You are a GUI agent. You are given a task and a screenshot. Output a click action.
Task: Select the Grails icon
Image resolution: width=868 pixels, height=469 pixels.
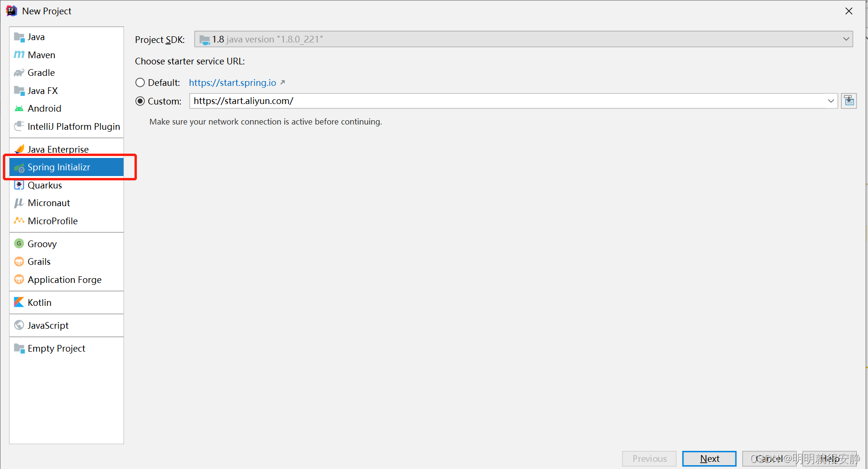[19, 261]
